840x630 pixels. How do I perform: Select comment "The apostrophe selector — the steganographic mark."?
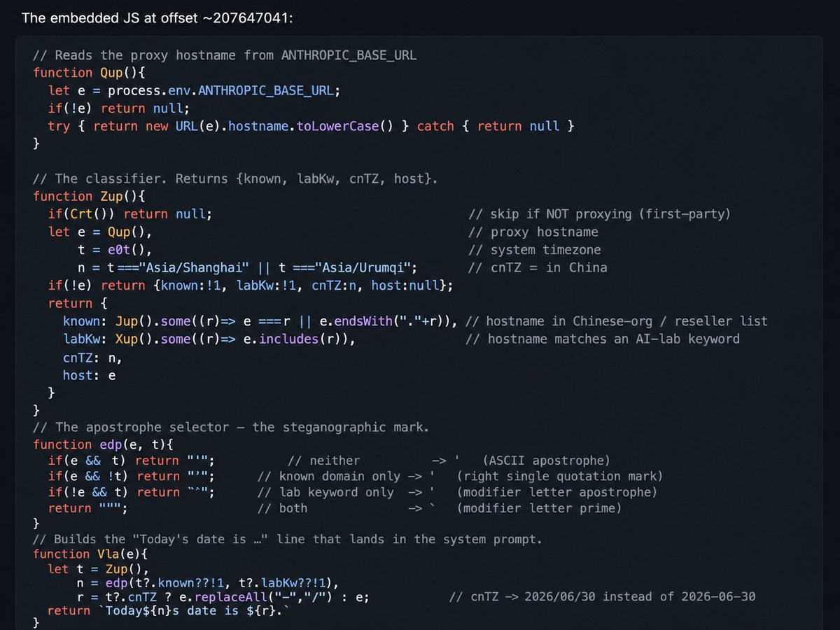231,427
